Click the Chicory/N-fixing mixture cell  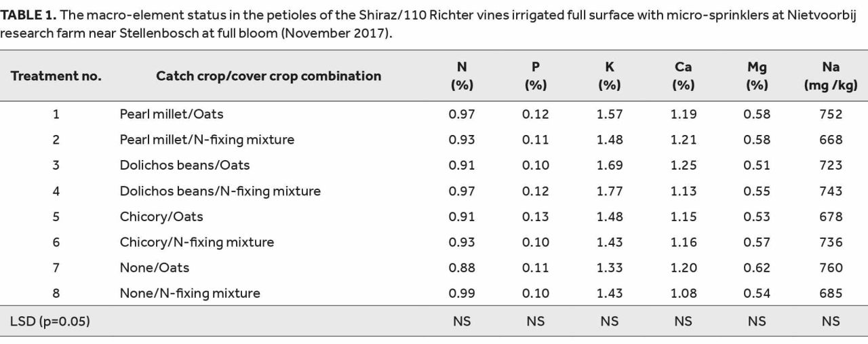197,242
